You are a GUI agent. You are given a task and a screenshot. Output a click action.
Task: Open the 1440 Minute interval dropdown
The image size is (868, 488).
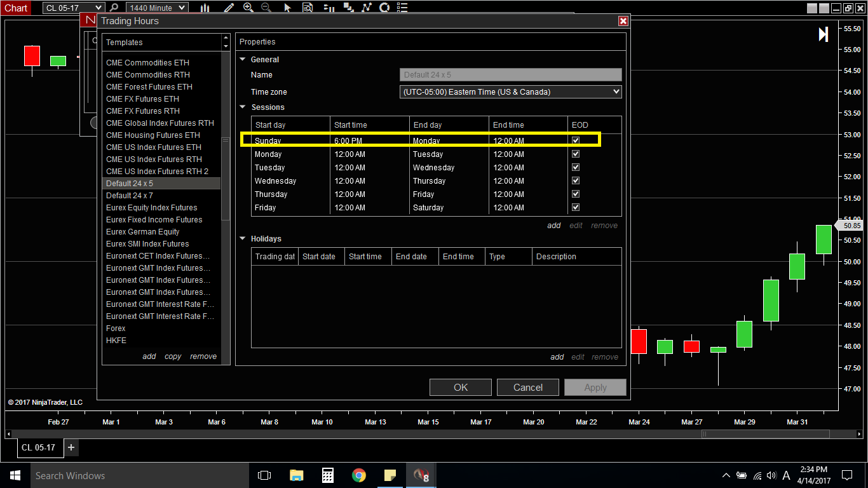click(x=157, y=8)
